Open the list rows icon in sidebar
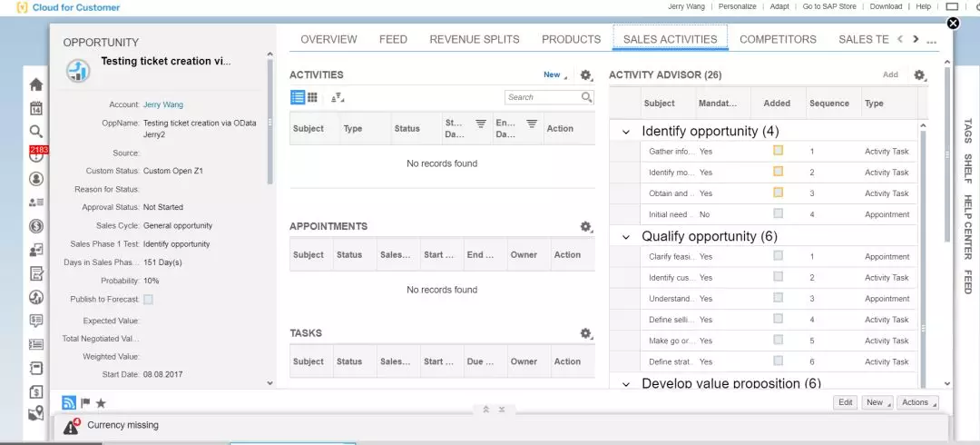This screenshot has height=445, width=980. pyautogui.click(x=36, y=344)
